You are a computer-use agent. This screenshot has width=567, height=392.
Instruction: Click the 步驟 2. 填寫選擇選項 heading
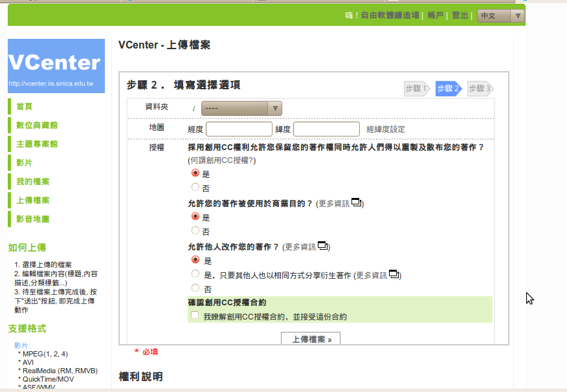[183, 85]
